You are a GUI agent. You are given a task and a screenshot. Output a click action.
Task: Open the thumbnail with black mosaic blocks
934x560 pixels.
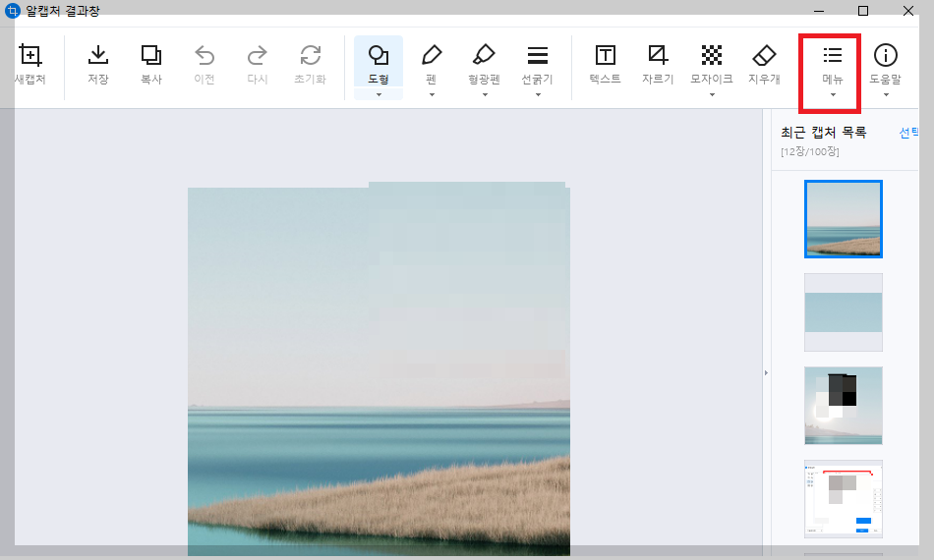[844, 406]
